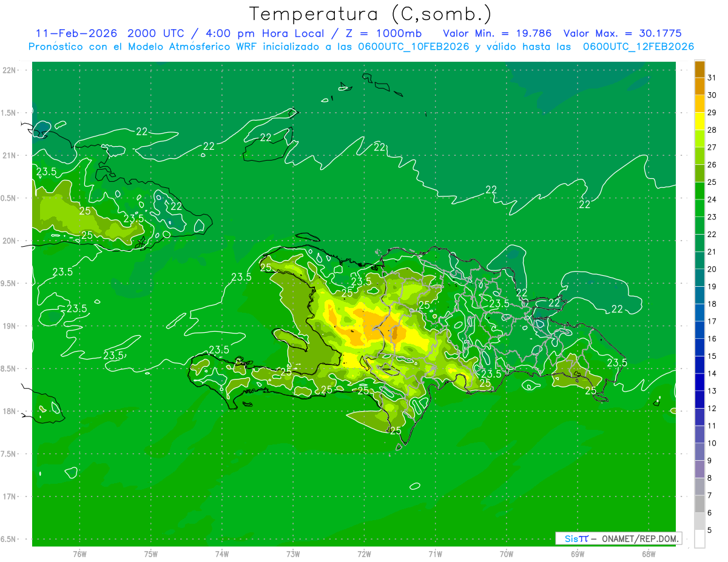Click the yellow swatch between 28 and 29
Image resolution: width=728 pixels, height=562 pixels.
pos(699,121)
